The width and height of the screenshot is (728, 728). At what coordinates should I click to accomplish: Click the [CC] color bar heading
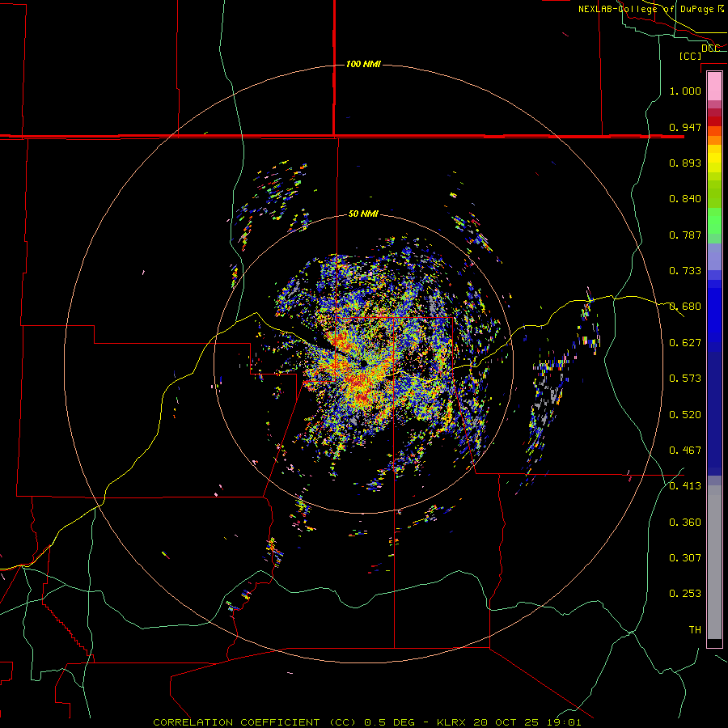690,56
